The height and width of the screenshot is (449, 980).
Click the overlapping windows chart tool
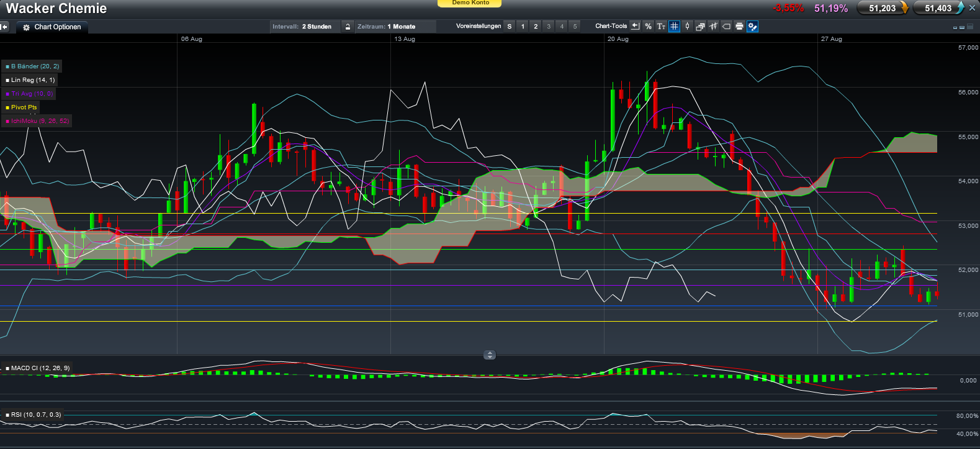(700, 26)
